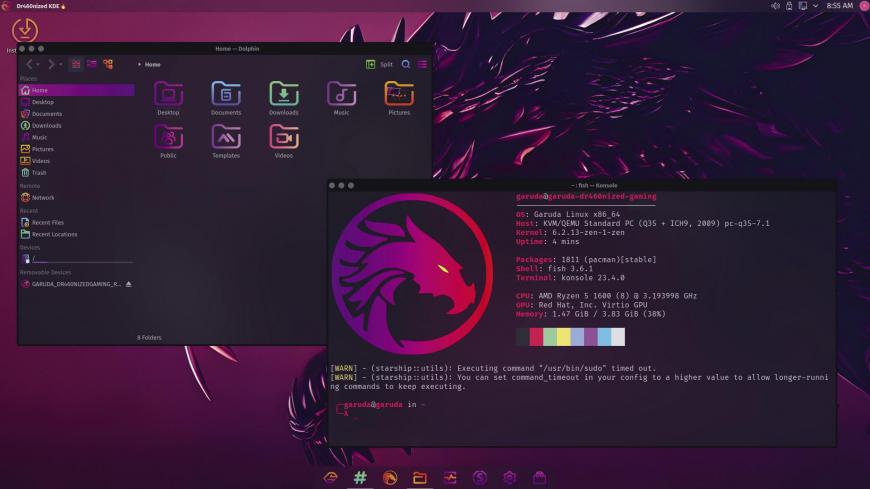Click garuda@garuda-dr460nized-gaming header text
This screenshot has width=870, height=489.
coord(586,196)
